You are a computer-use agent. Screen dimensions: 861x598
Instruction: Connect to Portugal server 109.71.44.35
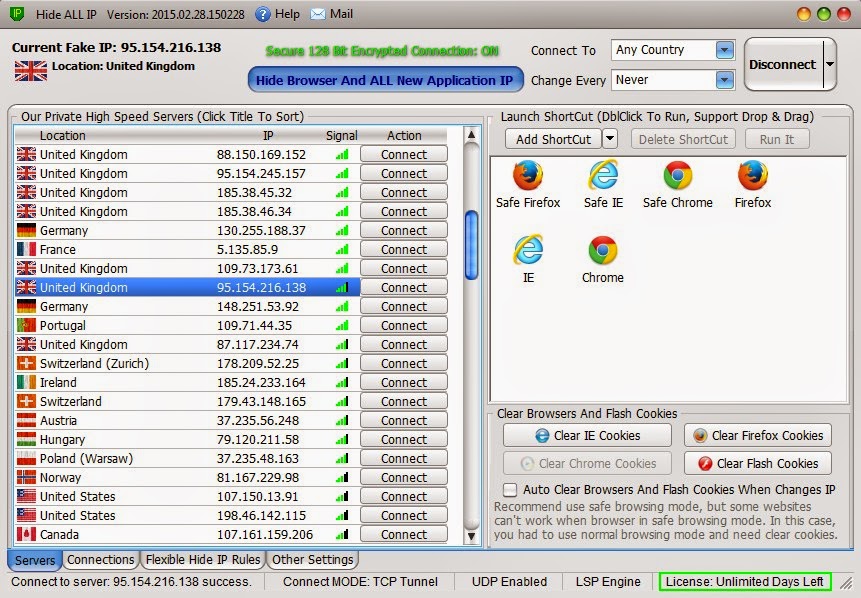point(404,325)
